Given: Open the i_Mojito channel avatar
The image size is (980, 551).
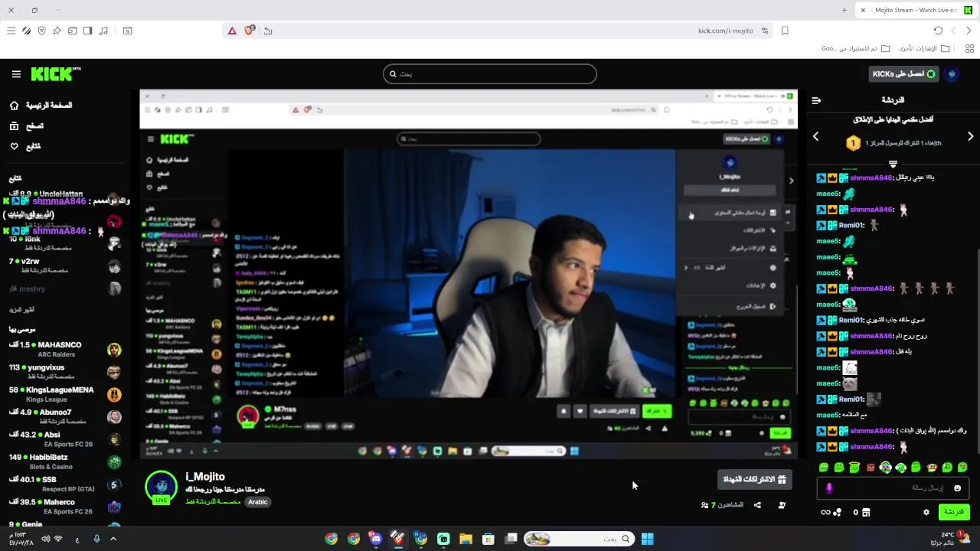Looking at the screenshot, I should coord(162,488).
